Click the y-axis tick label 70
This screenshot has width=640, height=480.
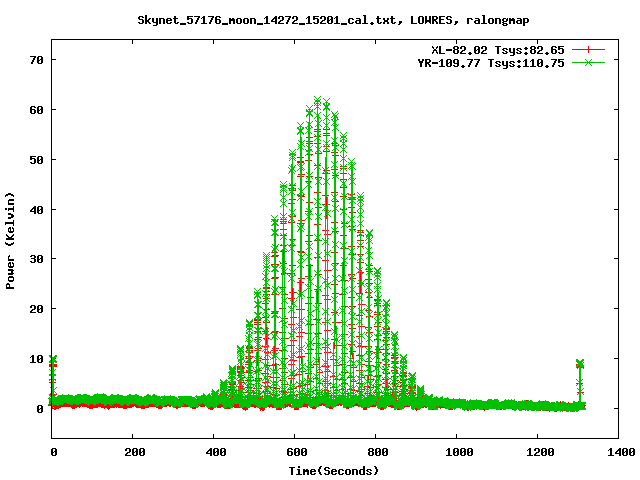pos(36,60)
